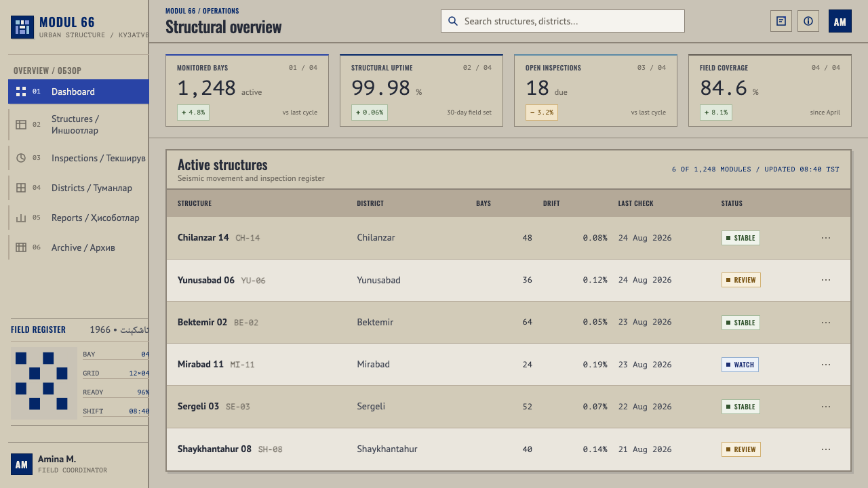Screen dimensions: 868x488
Task: Open row actions for Mirabad 11
Action: coord(825,365)
